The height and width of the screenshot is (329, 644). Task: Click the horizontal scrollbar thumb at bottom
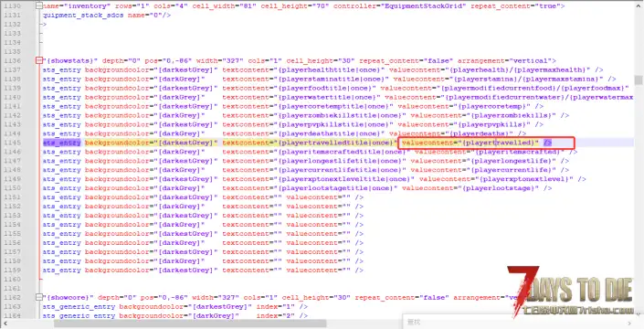click(190, 324)
